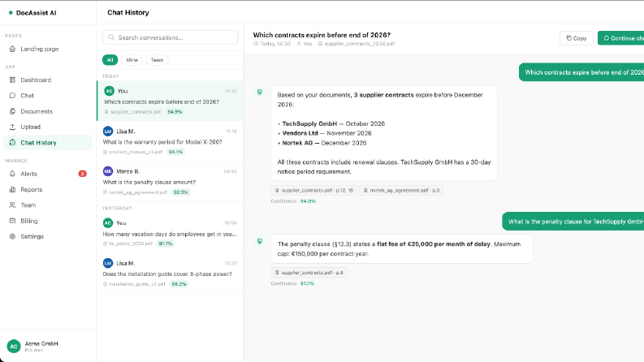Click the 92.3% confidence badge
This screenshot has height=362, width=644.
[181, 192]
